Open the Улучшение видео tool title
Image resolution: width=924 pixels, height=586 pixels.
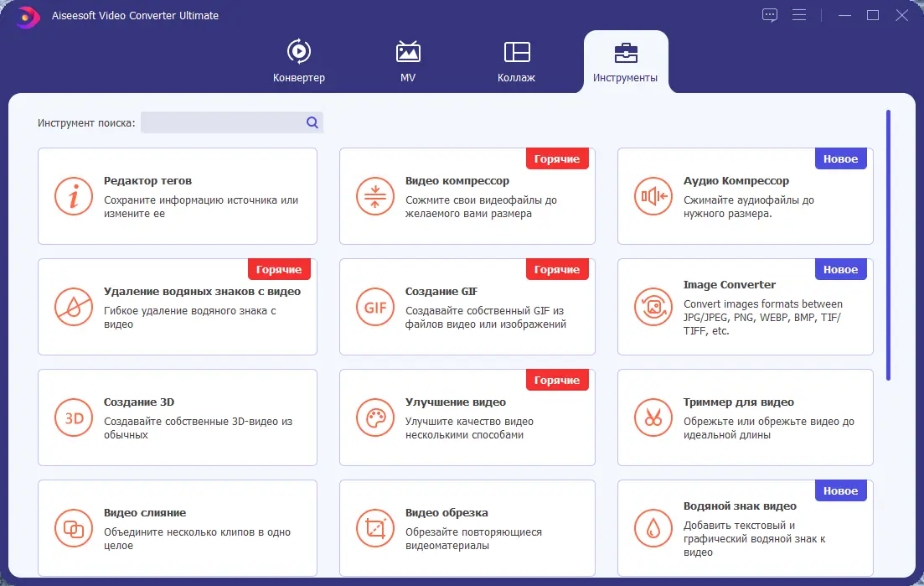pos(456,402)
